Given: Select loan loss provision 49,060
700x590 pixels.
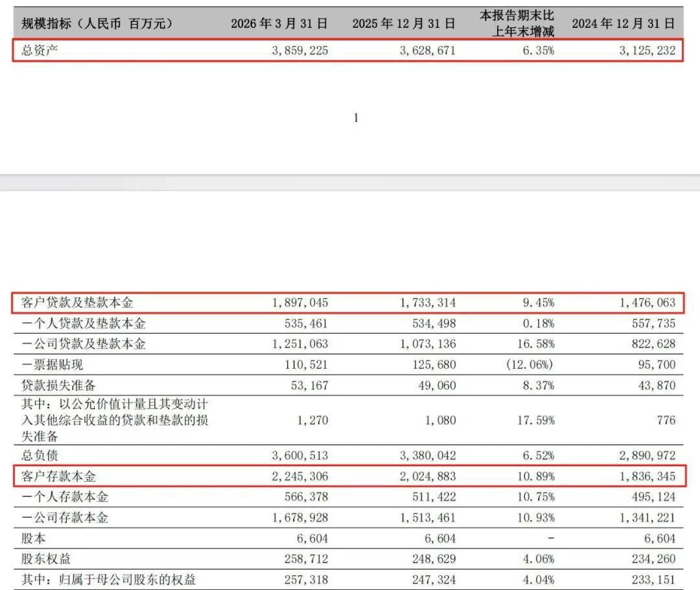Looking at the screenshot, I should (437, 385).
